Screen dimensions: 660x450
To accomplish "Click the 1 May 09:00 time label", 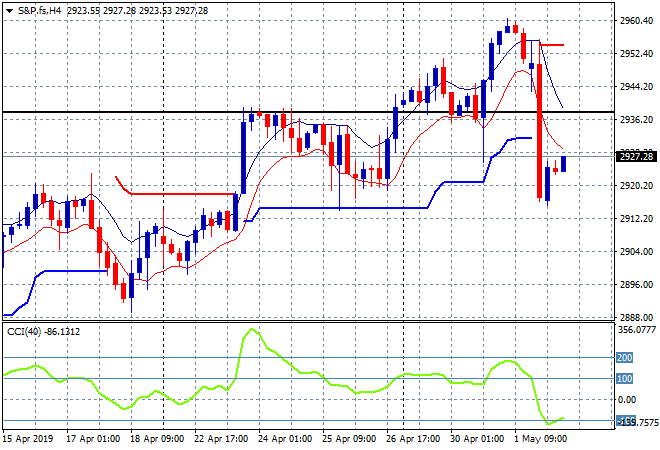I will pyautogui.click(x=541, y=439).
